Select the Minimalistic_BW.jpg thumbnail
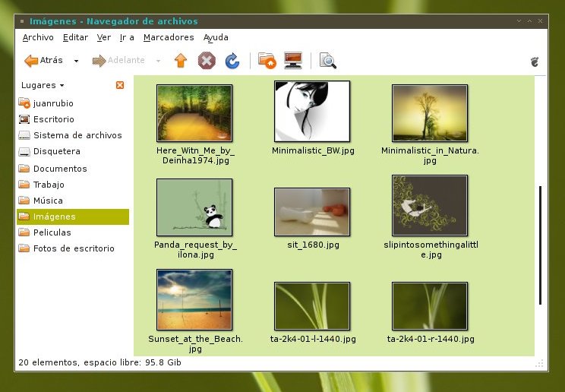Viewport: 565px width, 392px height. point(312,112)
